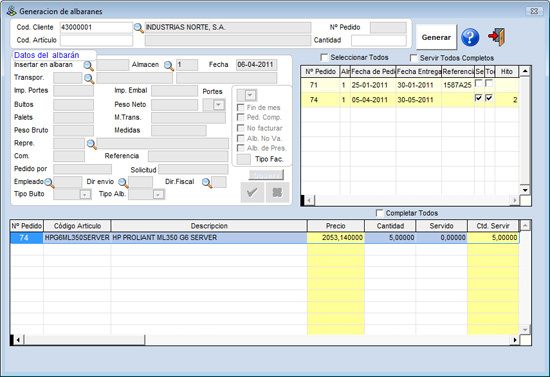The width and height of the screenshot is (550, 377).
Task: Check Servir Todos Completos
Action: pos(414,58)
